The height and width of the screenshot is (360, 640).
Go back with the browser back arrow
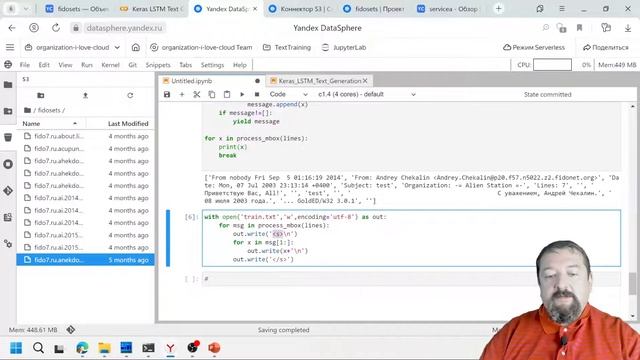(12, 28)
